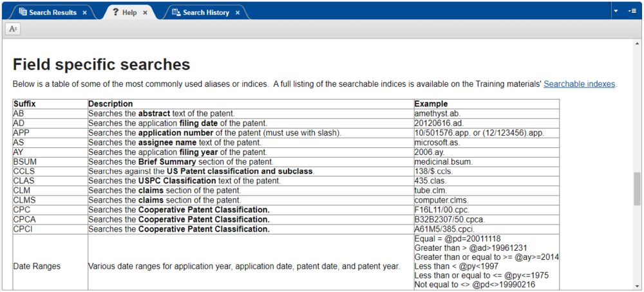Image resolution: width=644 pixels, height=292 pixels.
Task: Click the Search History tab icon
Action: coord(176,12)
